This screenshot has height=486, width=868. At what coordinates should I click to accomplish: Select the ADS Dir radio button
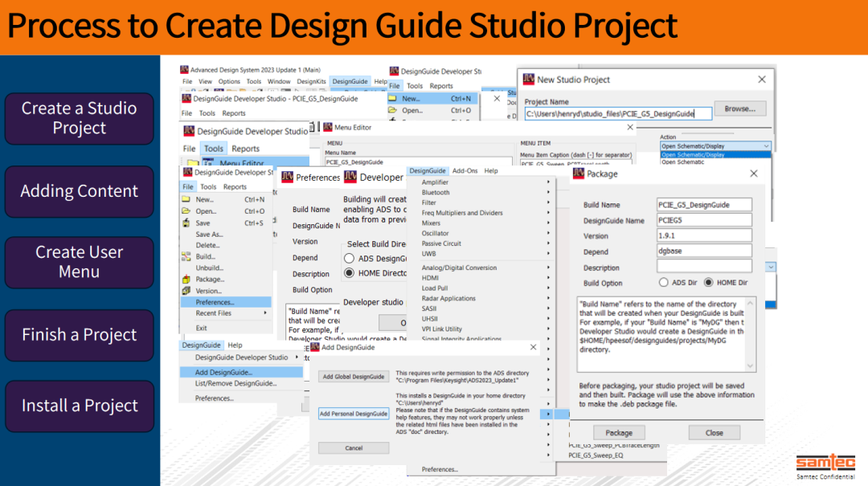(664, 282)
